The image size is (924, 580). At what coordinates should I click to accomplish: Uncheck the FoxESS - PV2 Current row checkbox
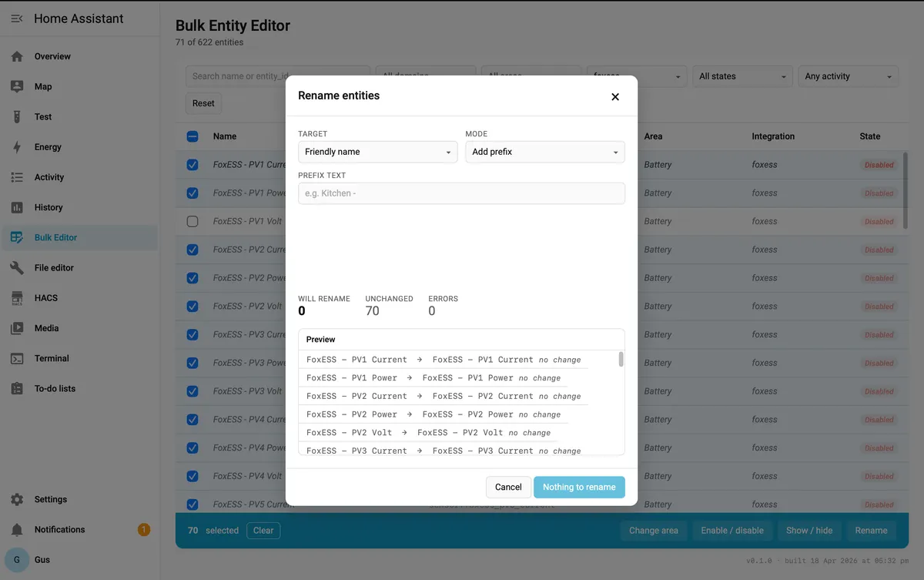192,250
